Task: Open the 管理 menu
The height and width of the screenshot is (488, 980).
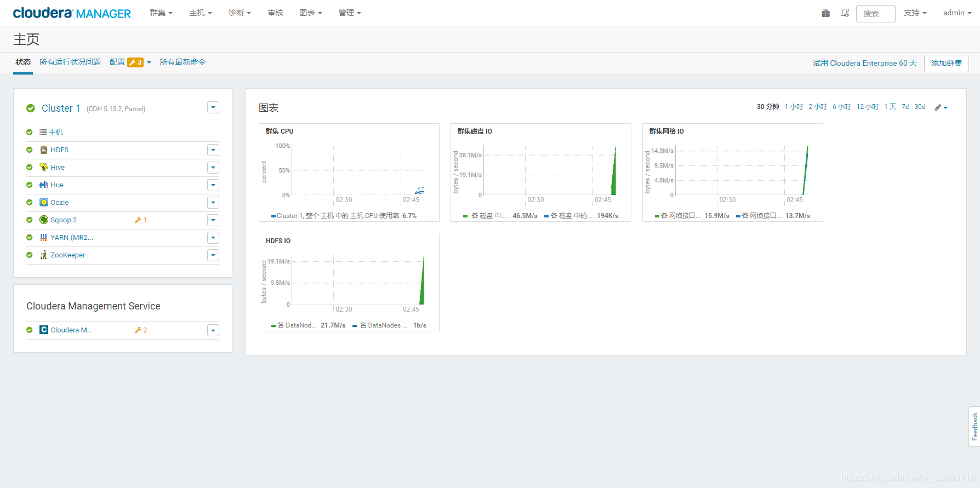Action: [x=350, y=13]
